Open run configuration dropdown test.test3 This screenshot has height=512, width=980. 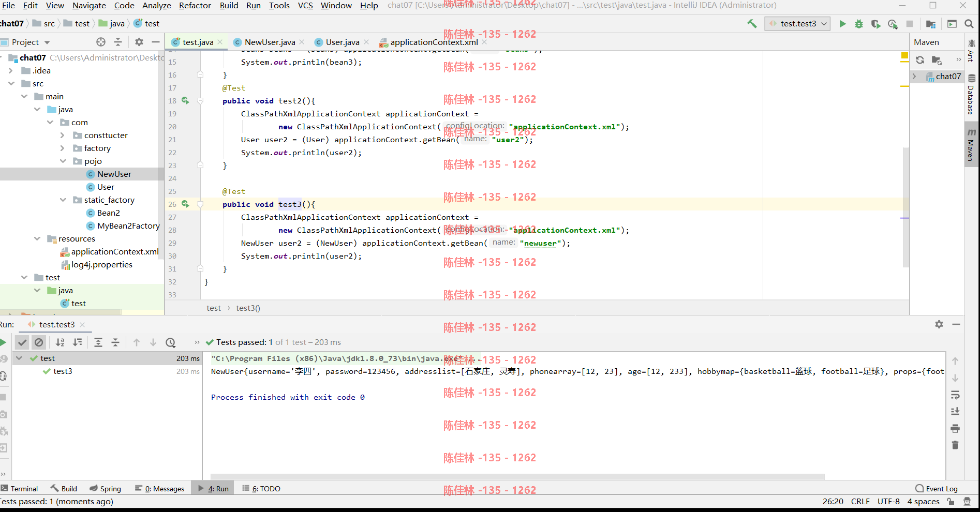pos(797,24)
